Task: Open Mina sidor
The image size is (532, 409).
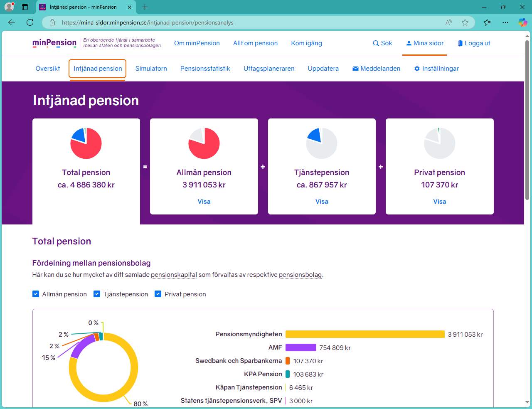Action: point(425,43)
